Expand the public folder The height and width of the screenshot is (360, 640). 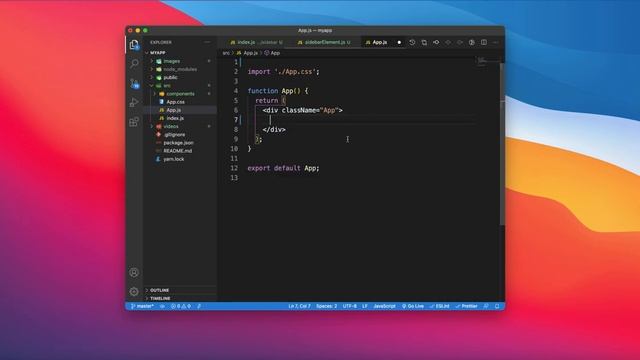(180, 77)
